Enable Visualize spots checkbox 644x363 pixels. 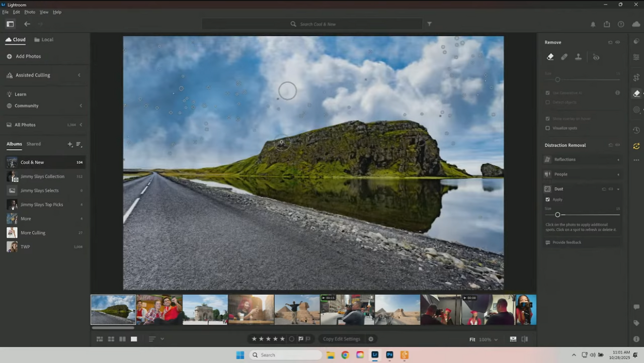click(x=548, y=128)
